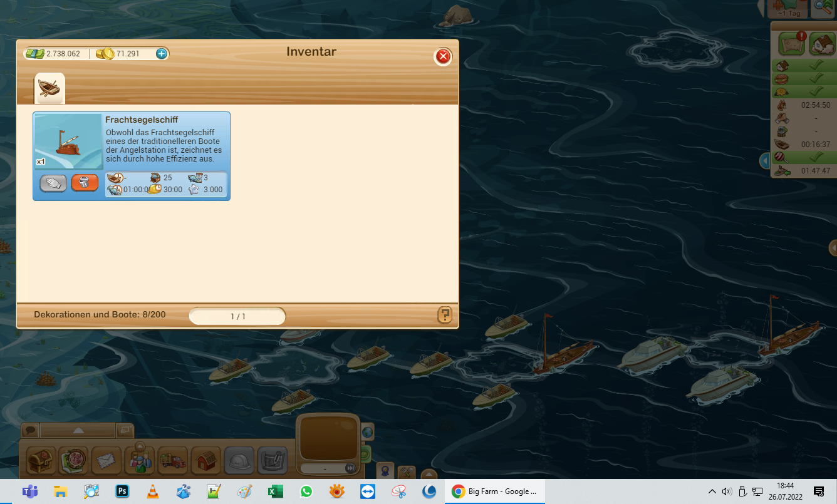
Task: Open the cooperative people icon
Action: (x=139, y=460)
